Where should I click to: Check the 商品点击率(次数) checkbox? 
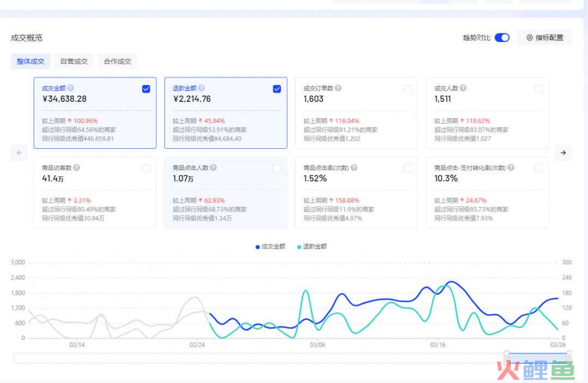pos(408,168)
